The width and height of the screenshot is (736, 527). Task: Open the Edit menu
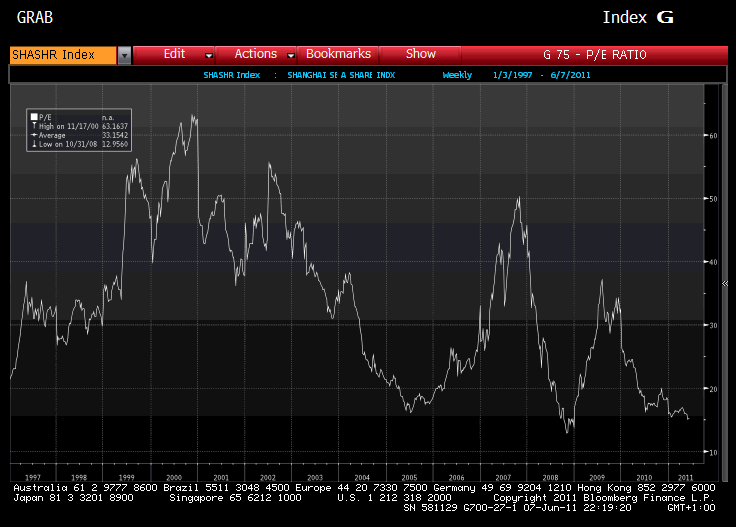pyautogui.click(x=174, y=54)
